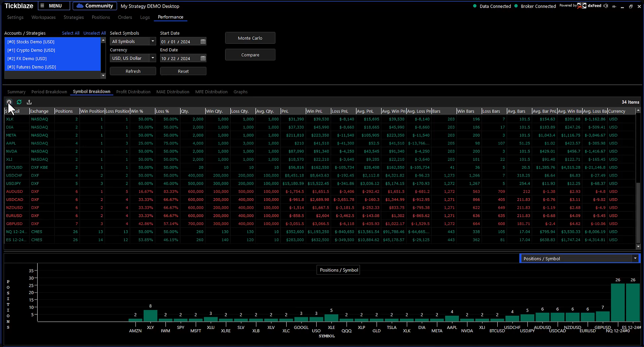Open table settings gear icon

(x=9, y=102)
